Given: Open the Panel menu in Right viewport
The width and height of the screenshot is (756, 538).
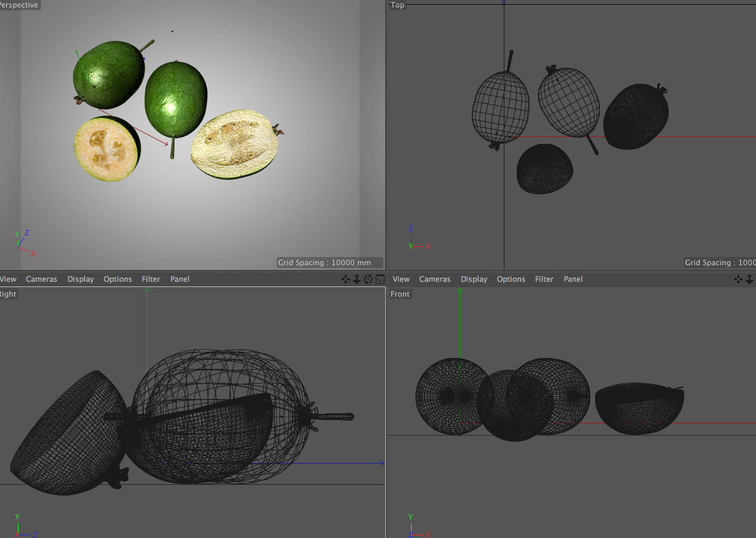Looking at the screenshot, I should (180, 279).
